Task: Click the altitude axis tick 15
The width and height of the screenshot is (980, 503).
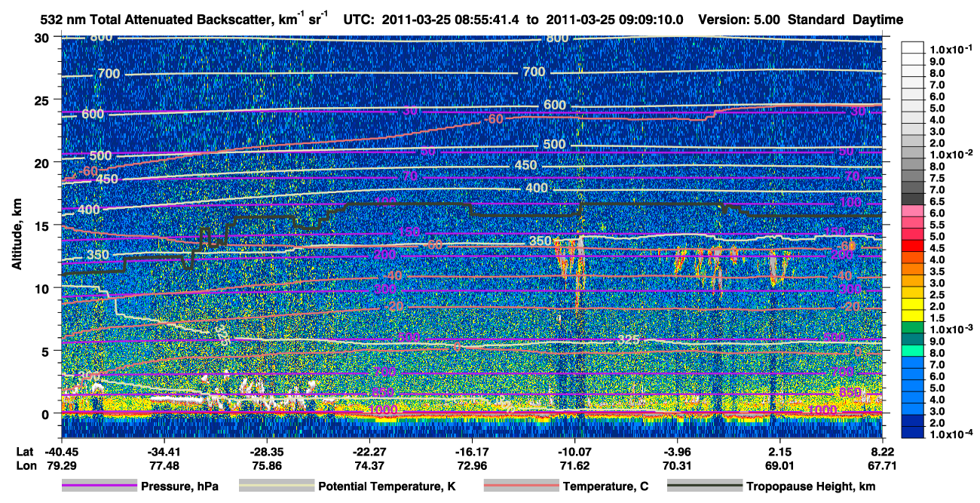Action: click(x=43, y=225)
